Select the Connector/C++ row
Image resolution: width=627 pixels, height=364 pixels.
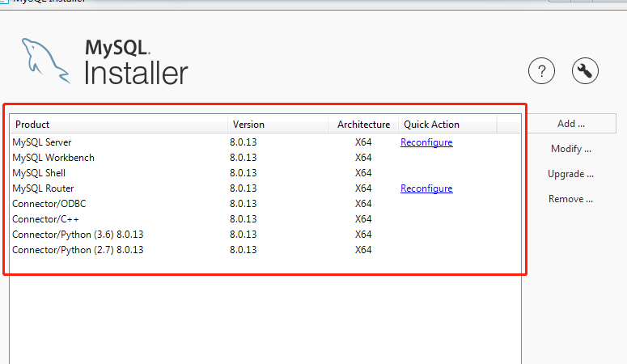pos(265,219)
